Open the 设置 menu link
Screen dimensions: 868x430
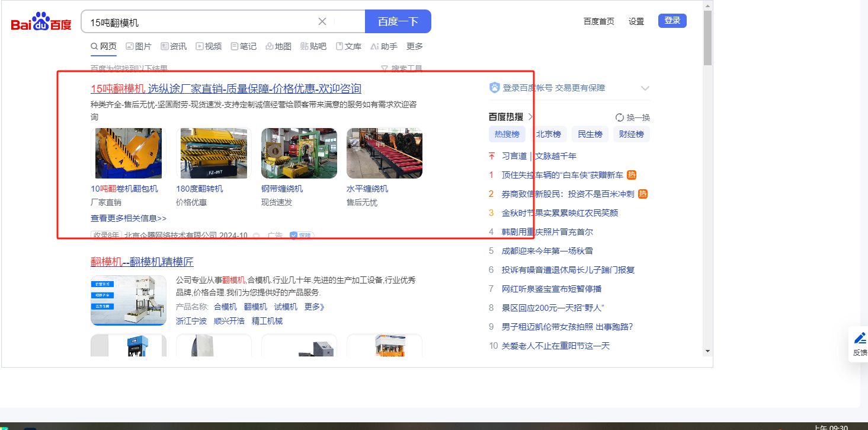click(x=636, y=21)
